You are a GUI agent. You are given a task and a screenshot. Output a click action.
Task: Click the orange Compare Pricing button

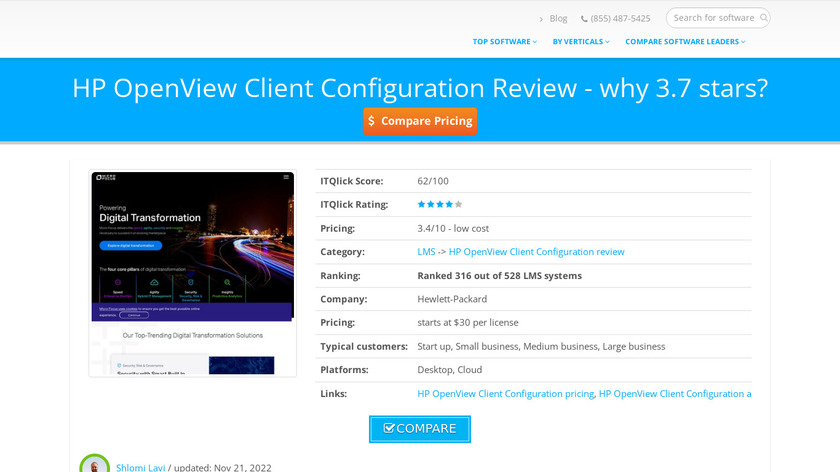coord(420,121)
